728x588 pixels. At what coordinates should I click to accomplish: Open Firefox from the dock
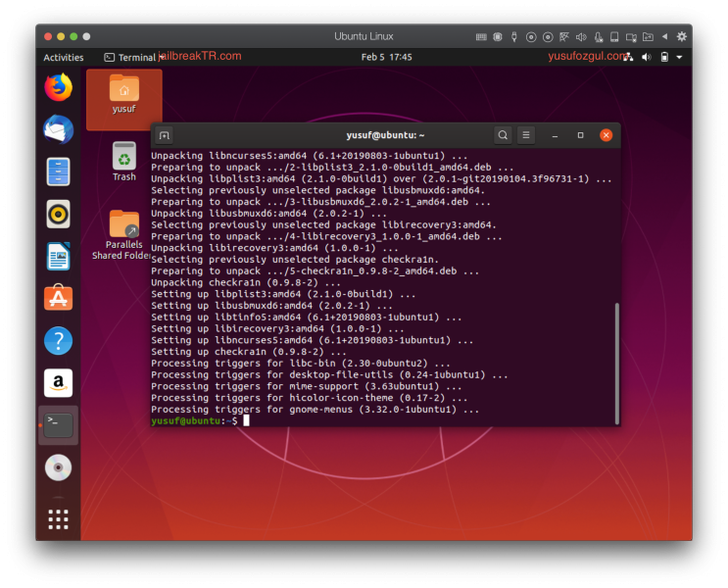pos(58,87)
